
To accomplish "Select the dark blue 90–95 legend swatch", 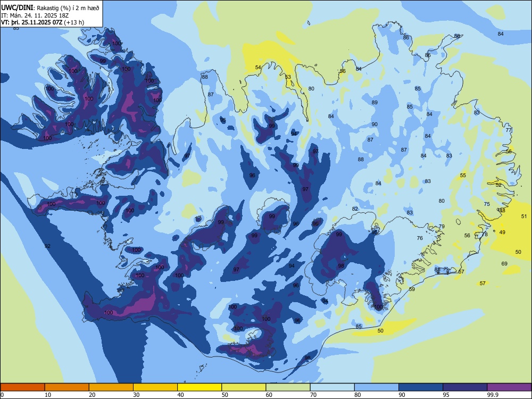I will point(421,387).
